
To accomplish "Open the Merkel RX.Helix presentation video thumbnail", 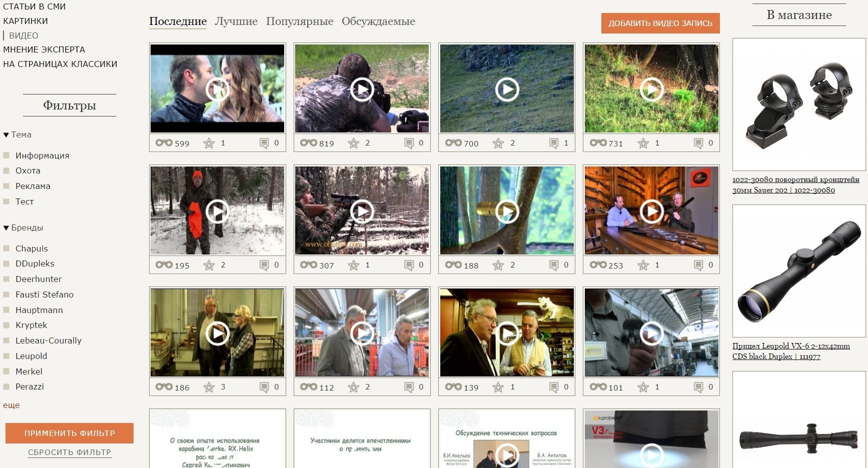I will (x=217, y=438).
